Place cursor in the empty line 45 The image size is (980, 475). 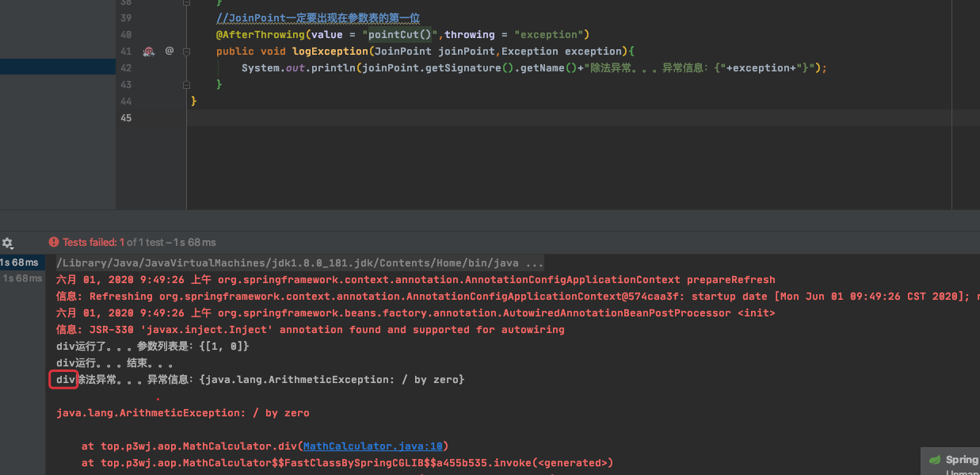point(475,118)
